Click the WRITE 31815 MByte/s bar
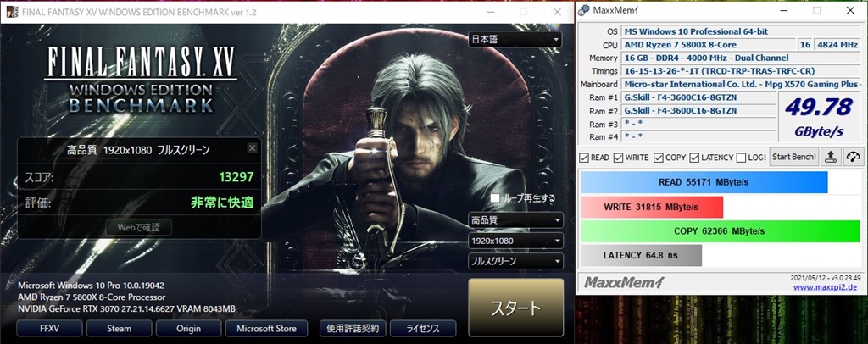This screenshot has height=344, width=868. [x=652, y=207]
